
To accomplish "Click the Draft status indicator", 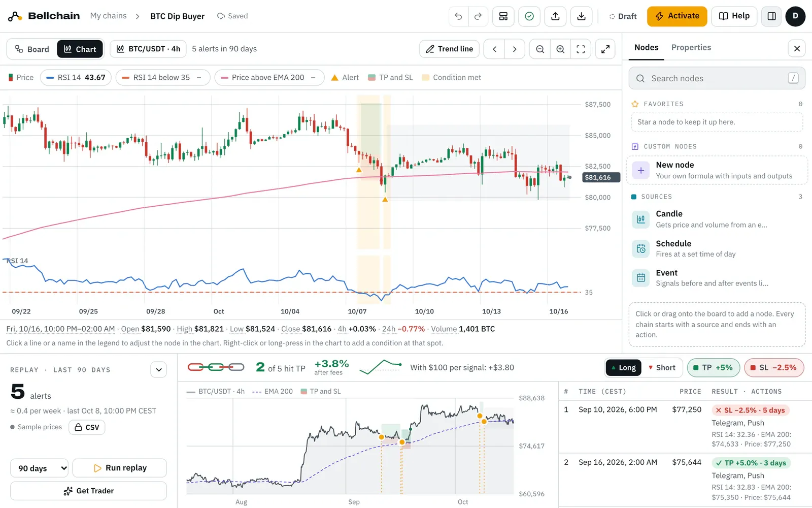I will [x=623, y=16].
